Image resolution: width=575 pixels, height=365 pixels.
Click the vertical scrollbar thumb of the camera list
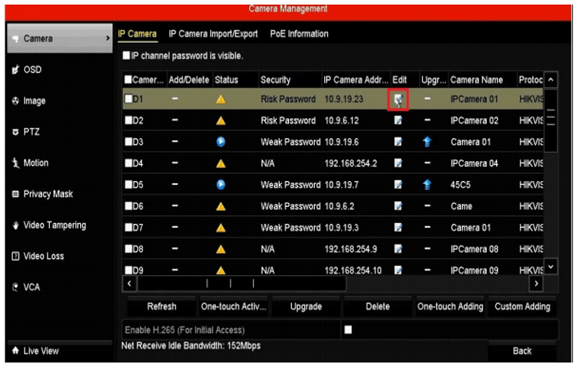[551, 120]
